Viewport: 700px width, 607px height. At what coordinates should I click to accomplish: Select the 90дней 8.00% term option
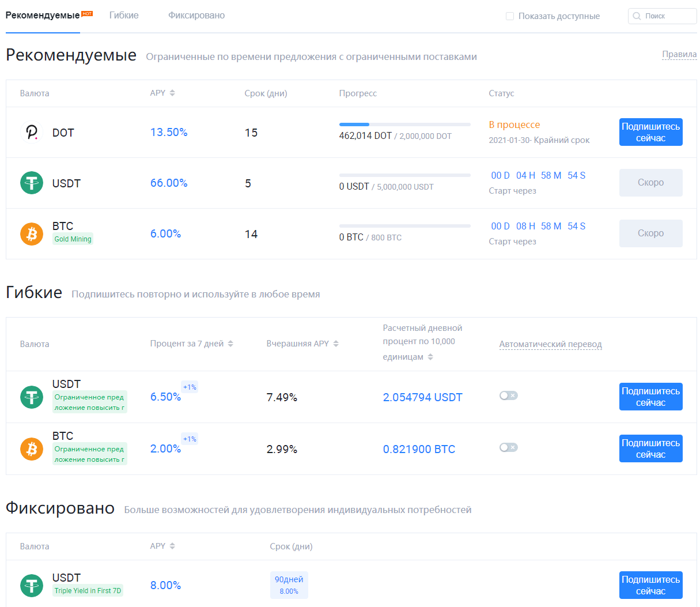click(x=289, y=585)
